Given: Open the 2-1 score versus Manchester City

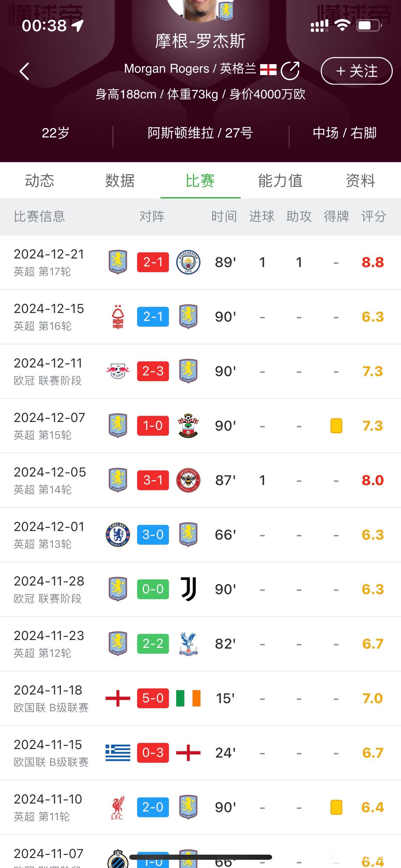Looking at the screenshot, I should click(153, 262).
